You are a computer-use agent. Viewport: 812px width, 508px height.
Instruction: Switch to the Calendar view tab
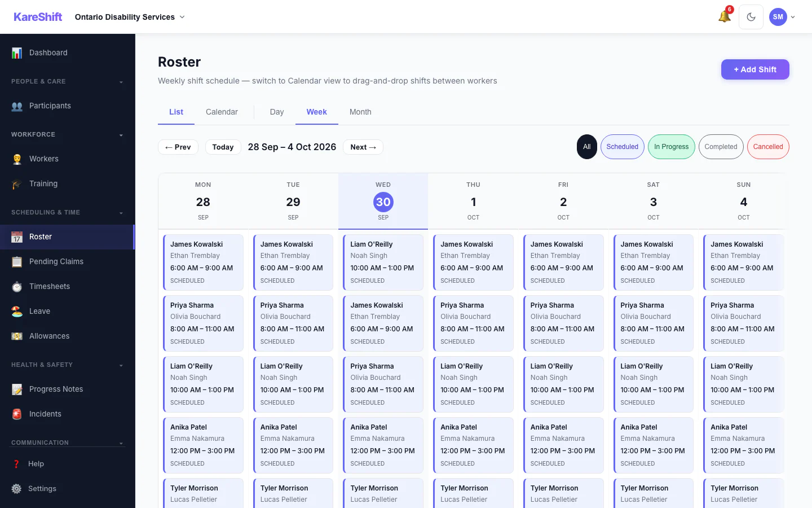click(222, 112)
